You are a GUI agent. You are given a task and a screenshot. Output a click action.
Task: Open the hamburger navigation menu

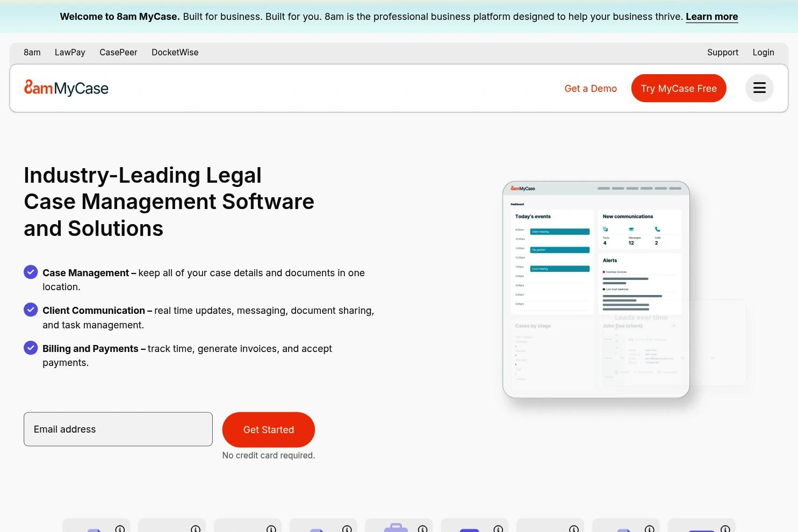coord(759,88)
